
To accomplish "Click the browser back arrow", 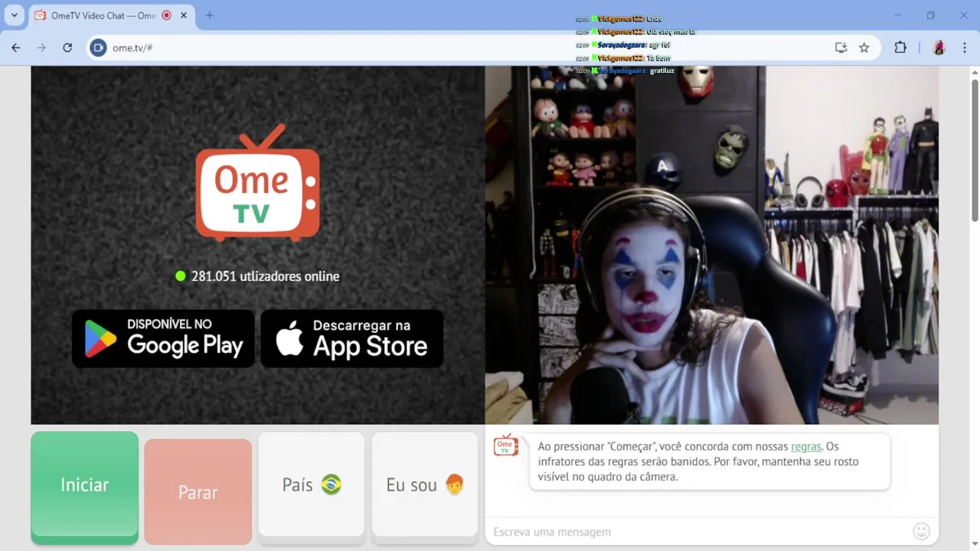I will [x=16, y=47].
